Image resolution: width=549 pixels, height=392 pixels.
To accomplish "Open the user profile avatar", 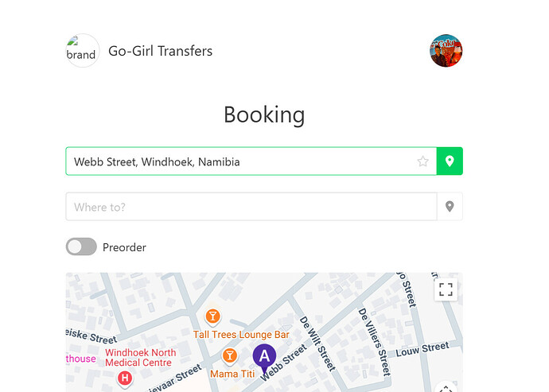I will pyautogui.click(x=446, y=51).
